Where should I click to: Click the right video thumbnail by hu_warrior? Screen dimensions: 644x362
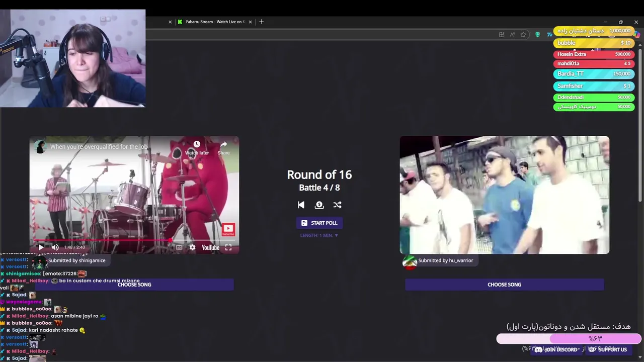(504, 195)
